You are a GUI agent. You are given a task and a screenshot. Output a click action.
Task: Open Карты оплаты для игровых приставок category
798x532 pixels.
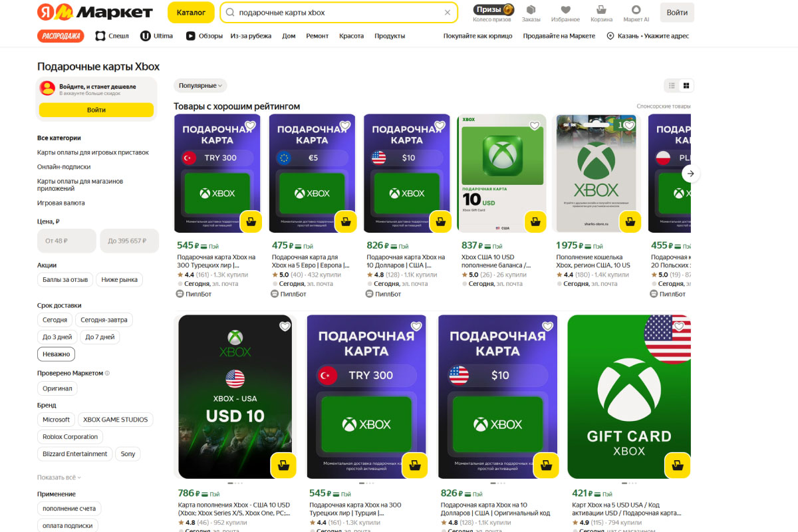pos(93,152)
